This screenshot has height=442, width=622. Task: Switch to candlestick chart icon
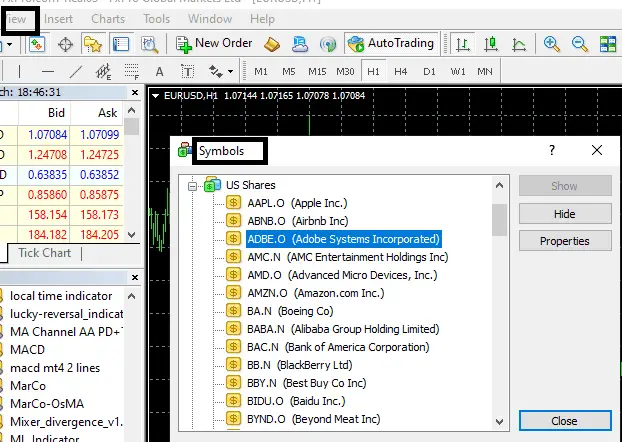pyautogui.click(x=491, y=44)
